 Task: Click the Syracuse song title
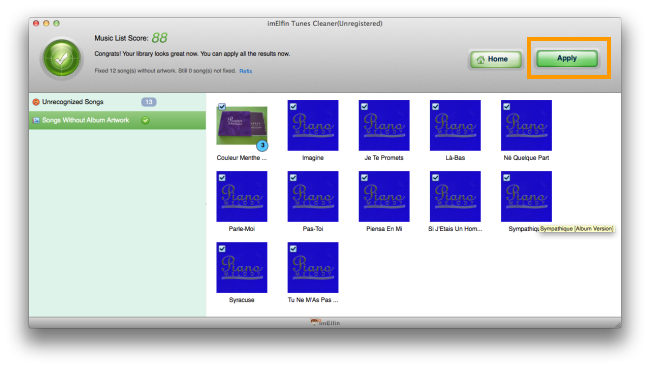point(242,300)
